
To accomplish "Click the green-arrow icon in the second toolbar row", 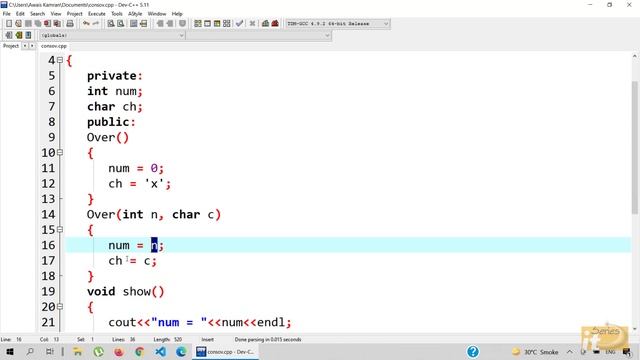I will (18, 36).
